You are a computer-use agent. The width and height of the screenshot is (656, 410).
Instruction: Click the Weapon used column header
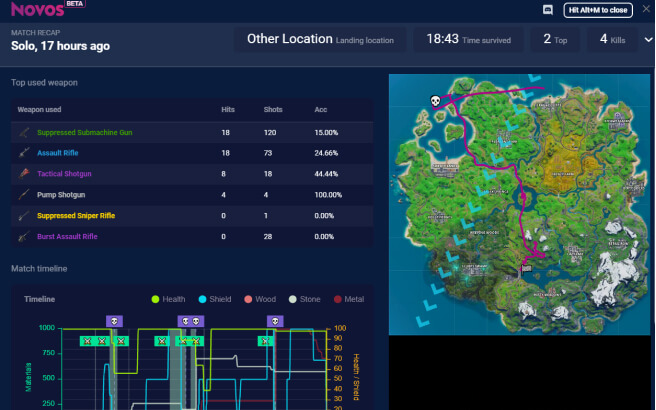coord(39,110)
